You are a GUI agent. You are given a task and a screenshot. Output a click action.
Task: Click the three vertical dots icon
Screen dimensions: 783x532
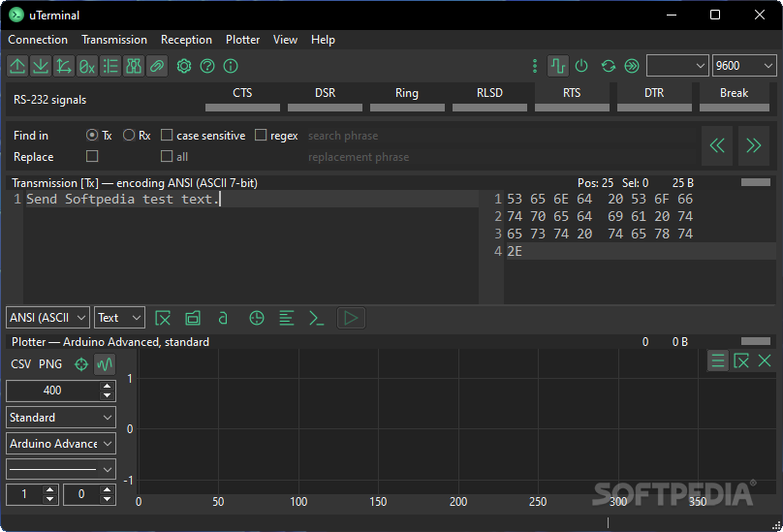point(535,66)
